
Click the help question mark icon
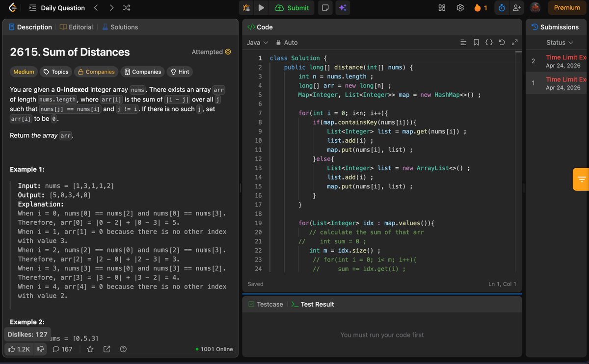123,349
